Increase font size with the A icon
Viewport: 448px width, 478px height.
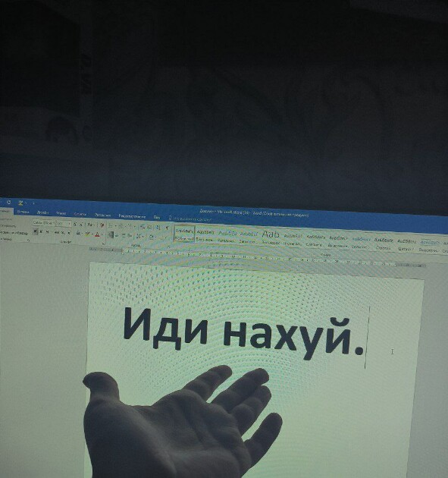[75, 224]
